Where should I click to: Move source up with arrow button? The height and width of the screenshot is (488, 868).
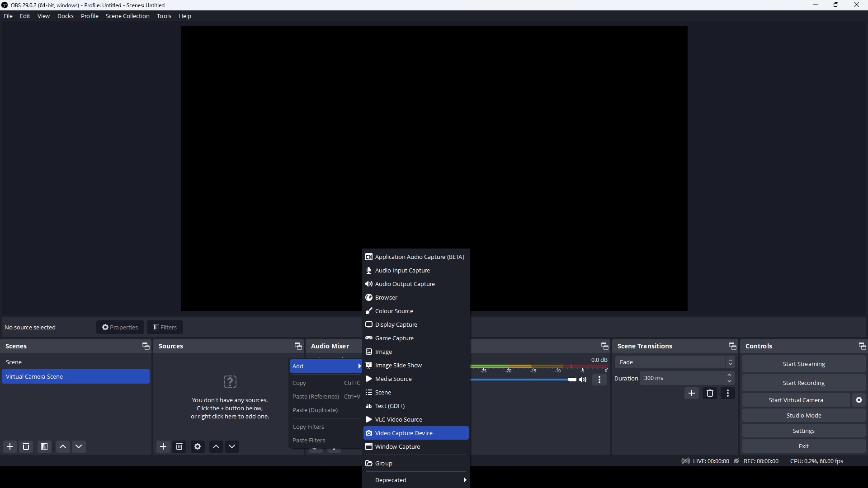coord(216,446)
